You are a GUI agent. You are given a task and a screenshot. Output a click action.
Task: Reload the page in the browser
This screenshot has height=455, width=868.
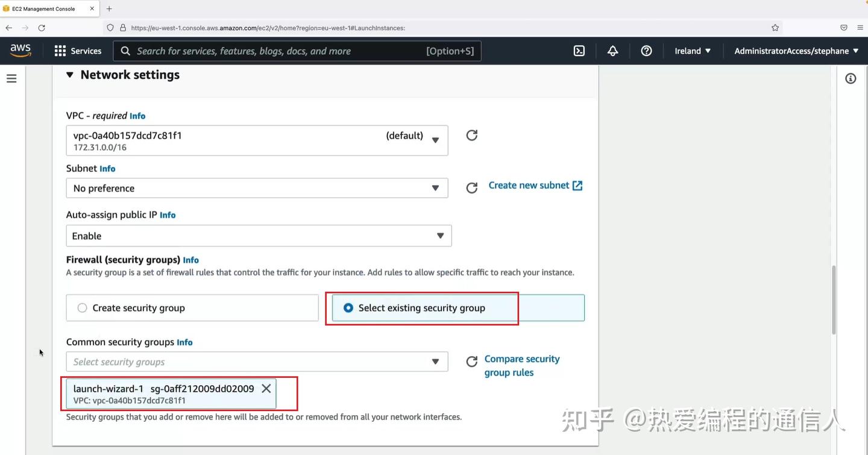pos(41,27)
